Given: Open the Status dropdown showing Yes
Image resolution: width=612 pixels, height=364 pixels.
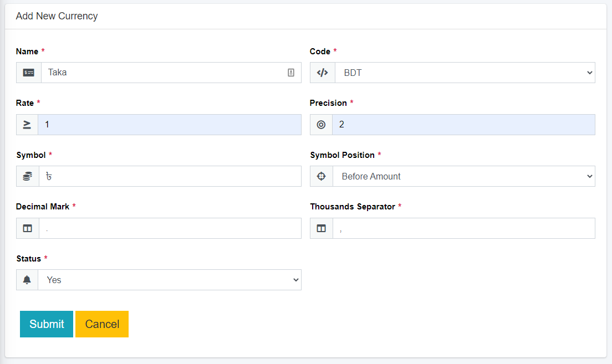Looking at the screenshot, I should pos(169,280).
